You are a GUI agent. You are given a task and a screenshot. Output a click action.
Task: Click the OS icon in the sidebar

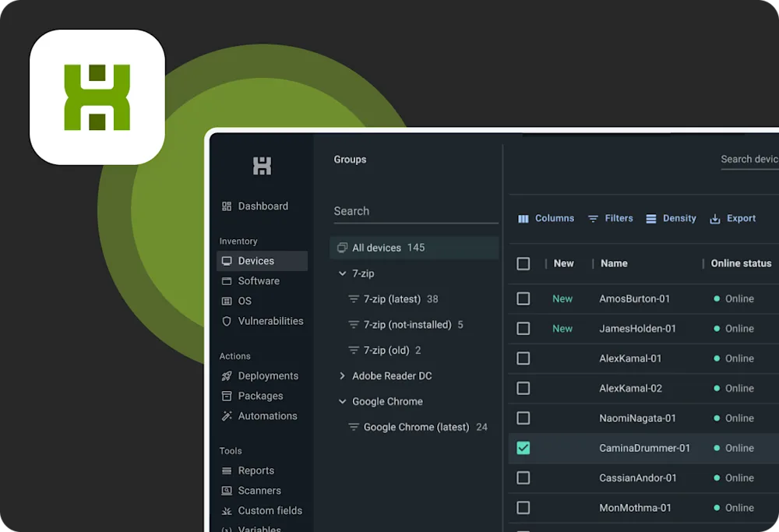pyautogui.click(x=227, y=301)
